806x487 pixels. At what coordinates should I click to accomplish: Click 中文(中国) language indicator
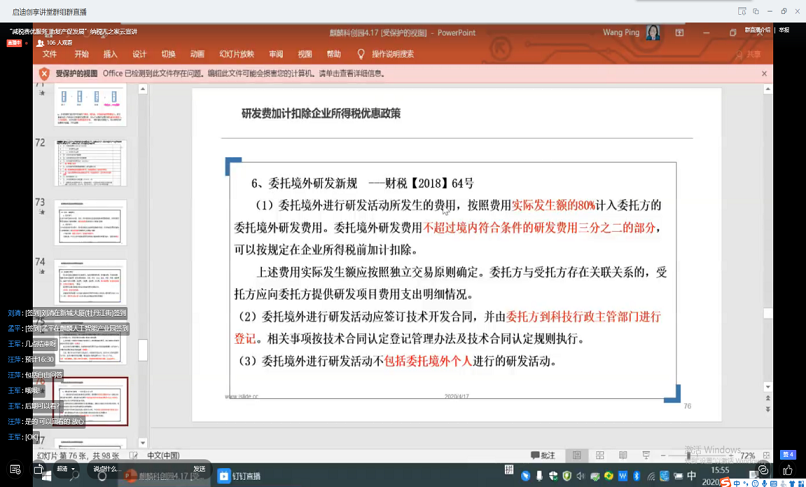[163, 456]
